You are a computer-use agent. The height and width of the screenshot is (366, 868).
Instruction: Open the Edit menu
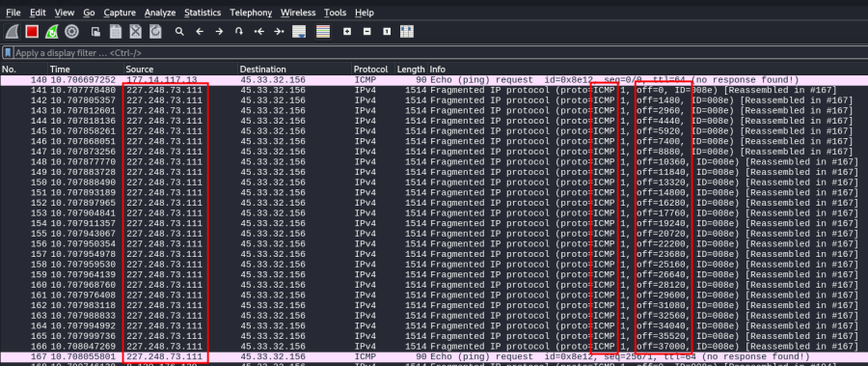39,13
